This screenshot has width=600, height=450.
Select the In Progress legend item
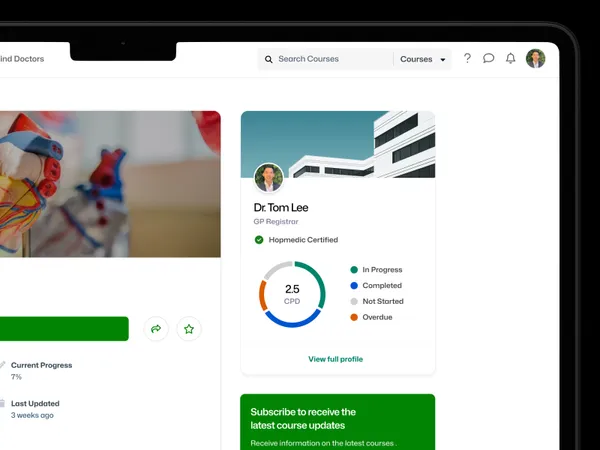[x=381, y=270]
